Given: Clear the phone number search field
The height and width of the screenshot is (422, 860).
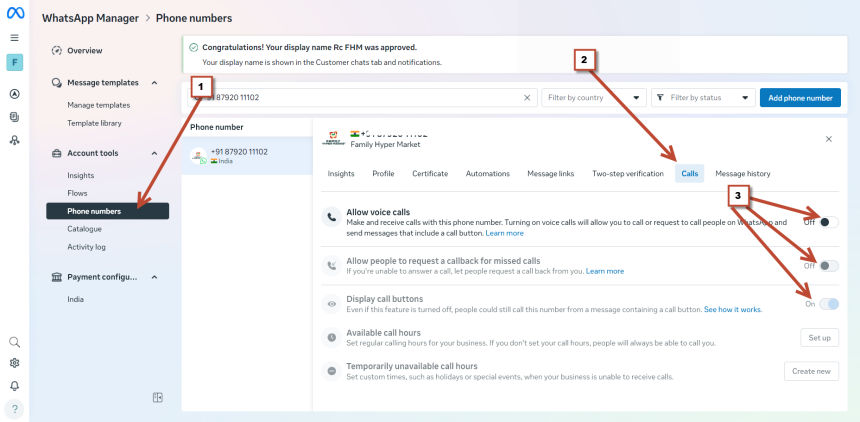Looking at the screenshot, I should [527, 98].
